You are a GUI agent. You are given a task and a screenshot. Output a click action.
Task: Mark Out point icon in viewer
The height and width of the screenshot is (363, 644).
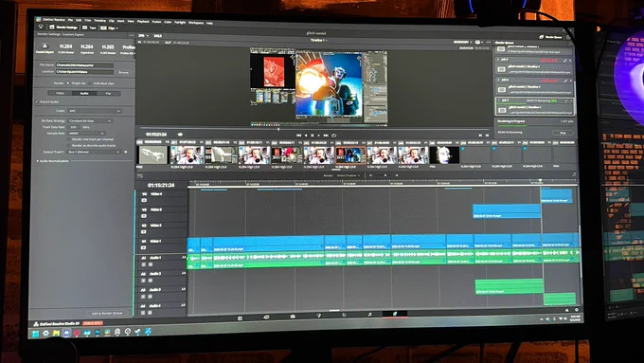(487, 135)
